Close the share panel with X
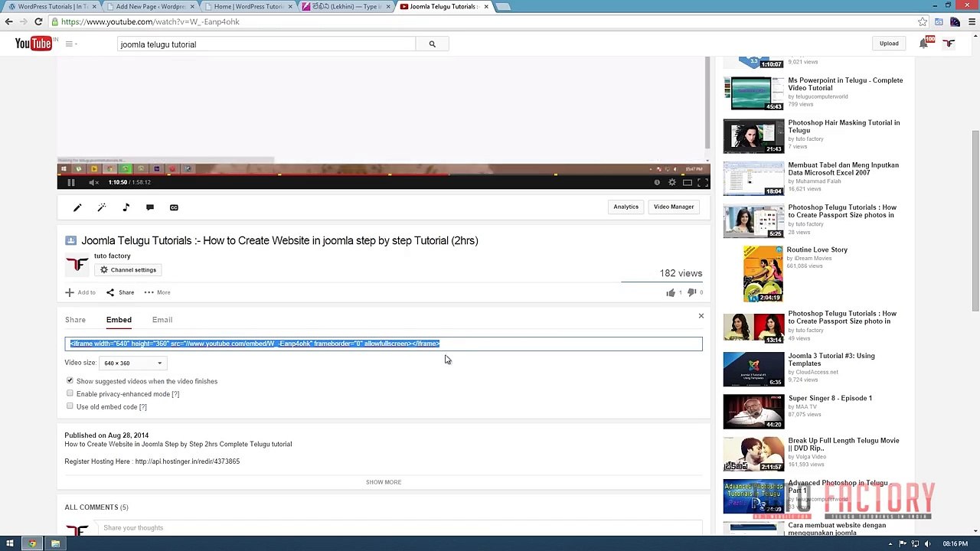Screen dimensions: 980x551 pyautogui.click(x=701, y=316)
